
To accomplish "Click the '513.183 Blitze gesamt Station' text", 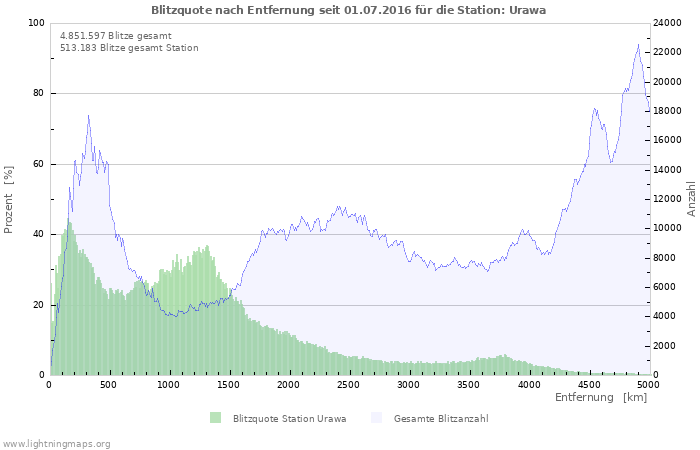I will 129,48.
